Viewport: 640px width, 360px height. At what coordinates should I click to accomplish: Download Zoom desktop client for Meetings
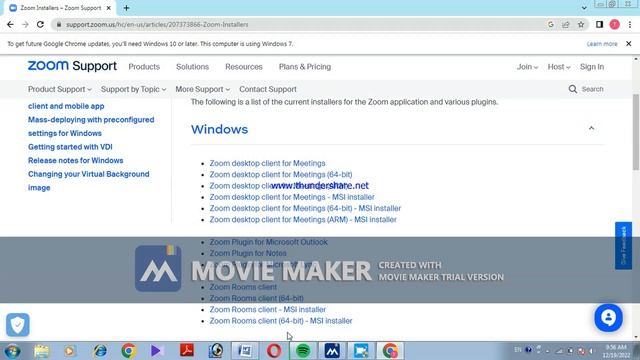tap(267, 163)
